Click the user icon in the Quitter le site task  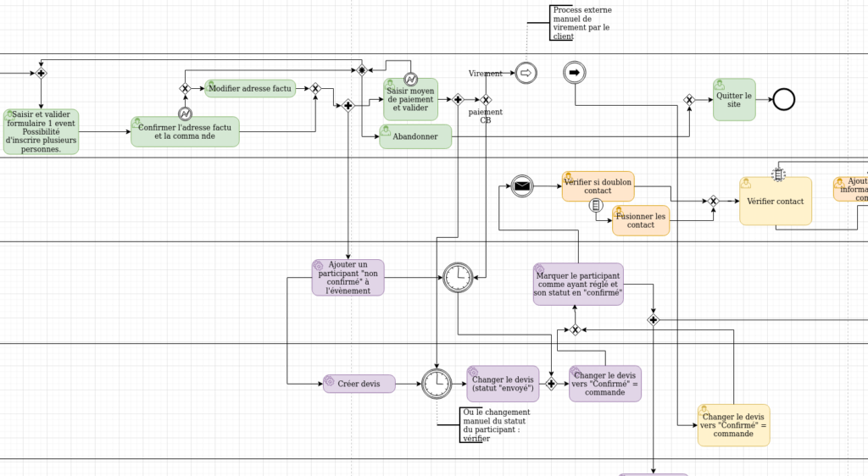pos(719,85)
